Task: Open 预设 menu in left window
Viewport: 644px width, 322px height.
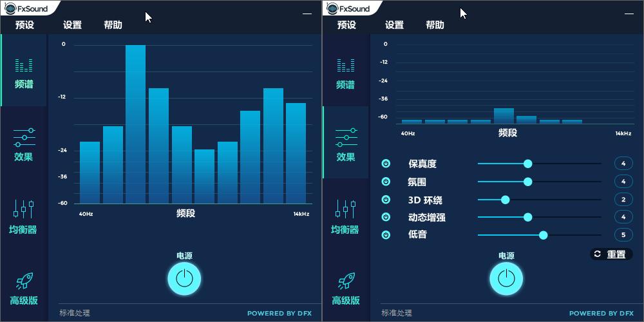Action: coord(24,25)
